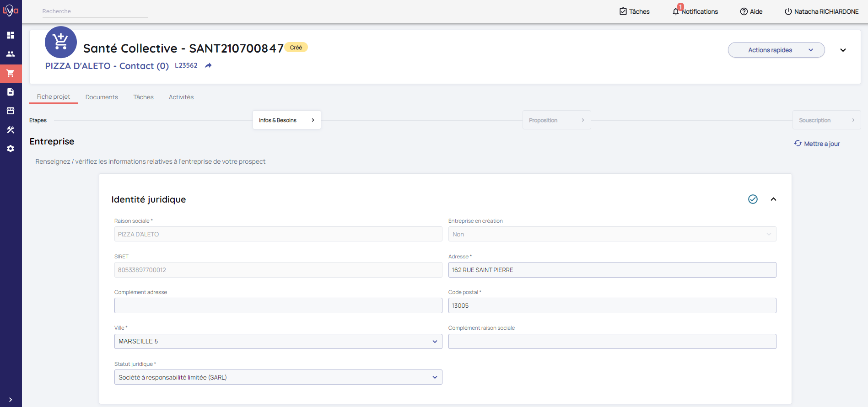The image size is (868, 407).
Task: Select the shopping cart sidebar icon
Action: [x=11, y=73]
